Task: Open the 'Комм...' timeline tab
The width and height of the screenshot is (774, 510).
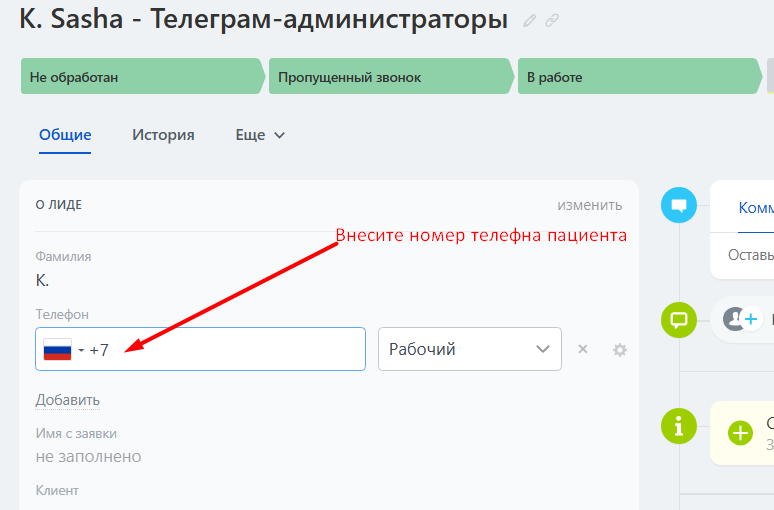Action: [x=756, y=208]
